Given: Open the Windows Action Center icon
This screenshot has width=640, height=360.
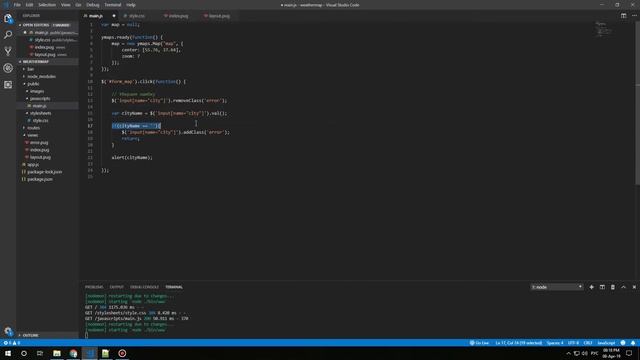Looking at the screenshot, I should 629,353.
